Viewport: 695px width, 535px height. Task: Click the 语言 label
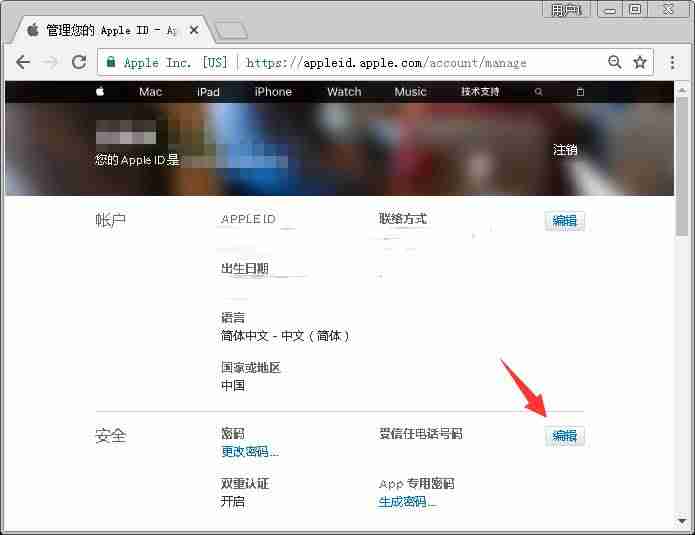(233, 317)
